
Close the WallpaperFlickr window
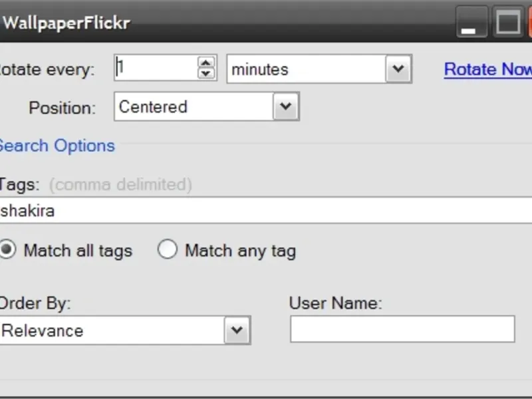[x=529, y=23]
